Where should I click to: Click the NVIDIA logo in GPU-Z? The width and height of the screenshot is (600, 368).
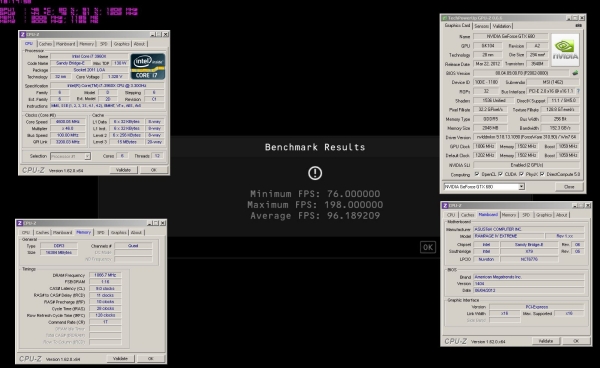point(565,50)
